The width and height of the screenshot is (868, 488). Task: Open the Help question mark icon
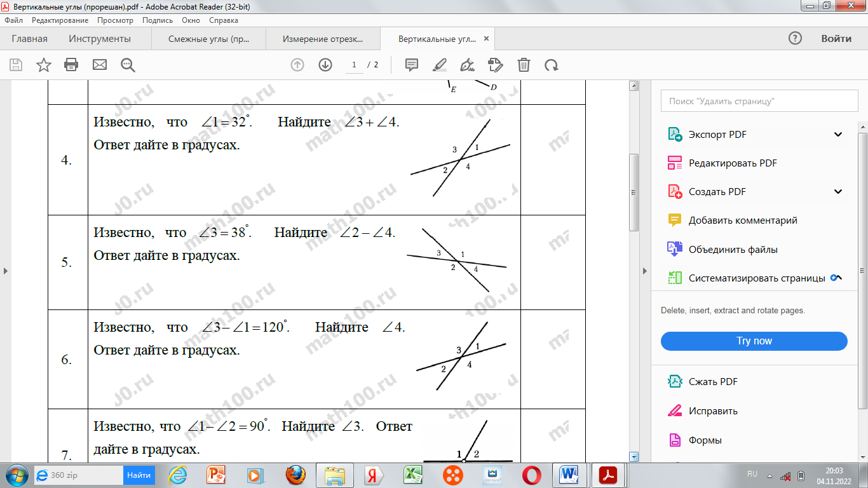pyautogui.click(x=795, y=38)
